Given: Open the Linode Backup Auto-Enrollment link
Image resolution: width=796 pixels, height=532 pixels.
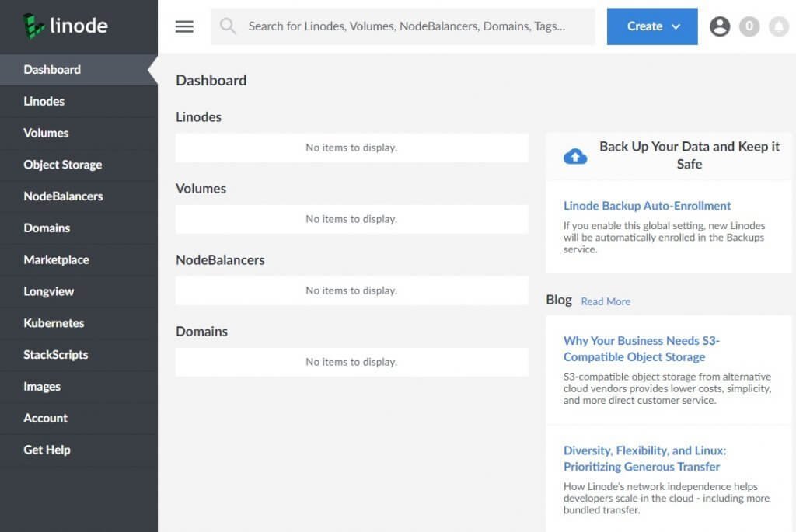Looking at the screenshot, I should 647,206.
